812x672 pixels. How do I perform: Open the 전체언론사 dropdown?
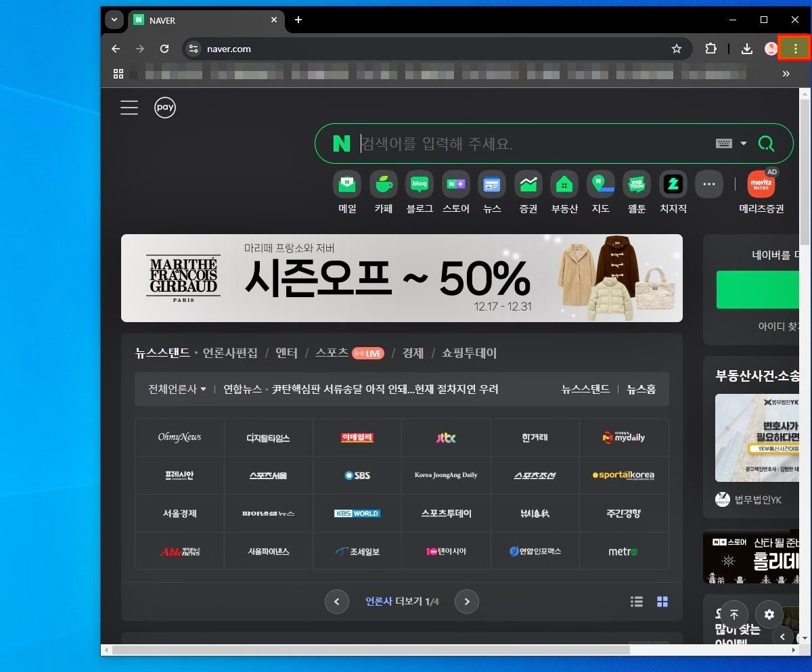[177, 389]
